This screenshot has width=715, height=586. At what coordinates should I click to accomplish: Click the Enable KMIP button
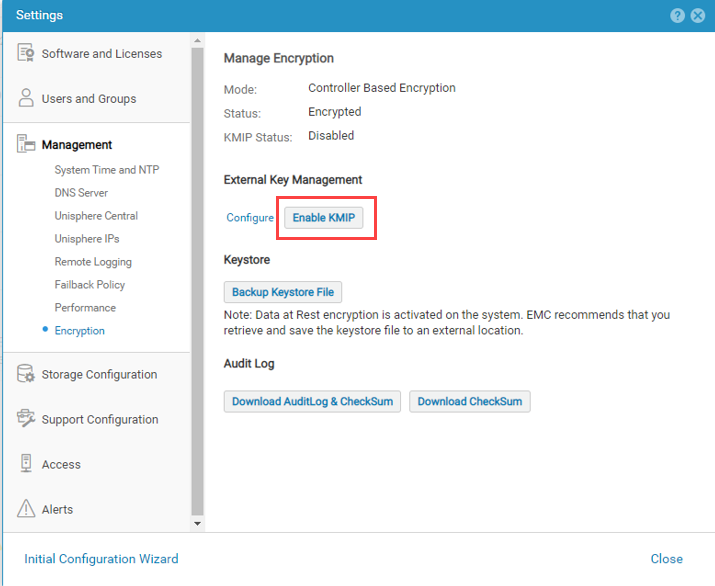point(324,218)
